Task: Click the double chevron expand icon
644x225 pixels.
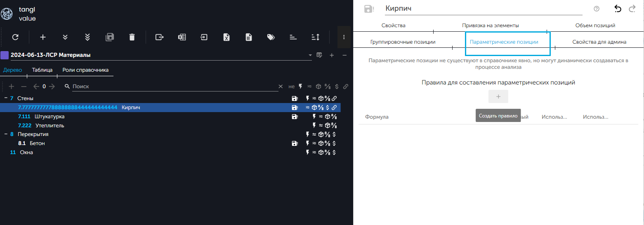Action: pos(65,37)
